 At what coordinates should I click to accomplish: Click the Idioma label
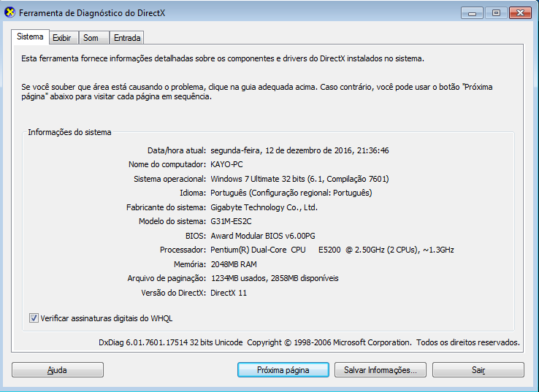[x=193, y=193]
